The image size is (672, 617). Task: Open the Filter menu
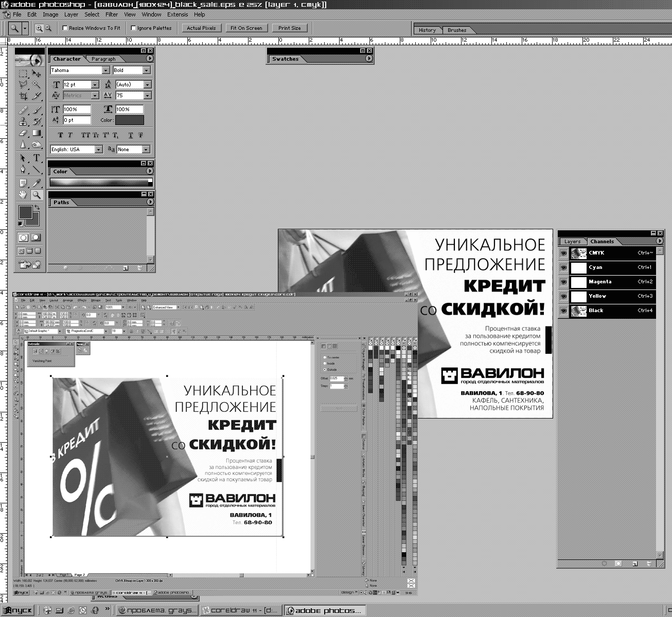pos(112,14)
